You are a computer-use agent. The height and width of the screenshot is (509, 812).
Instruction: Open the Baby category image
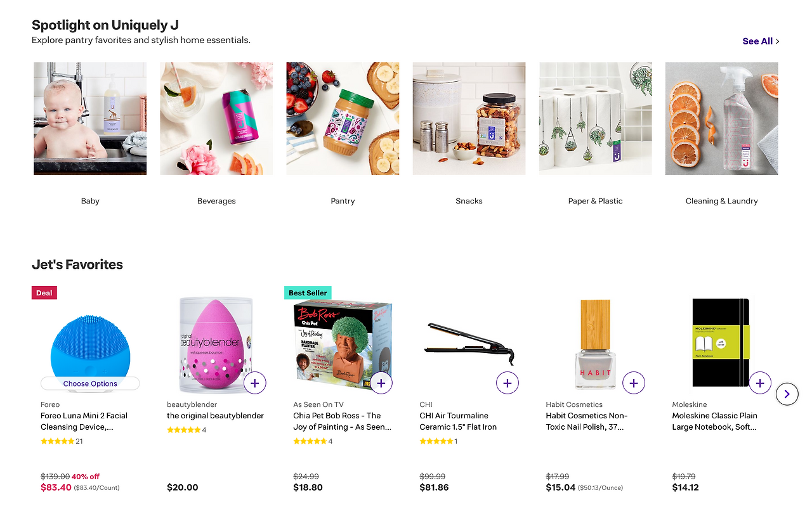(90, 119)
